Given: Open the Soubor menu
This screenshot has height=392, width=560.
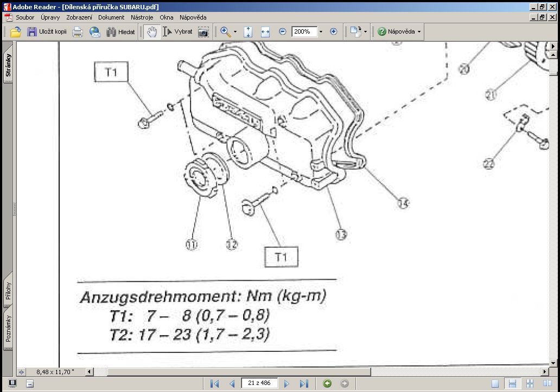Looking at the screenshot, I should coord(25,17).
